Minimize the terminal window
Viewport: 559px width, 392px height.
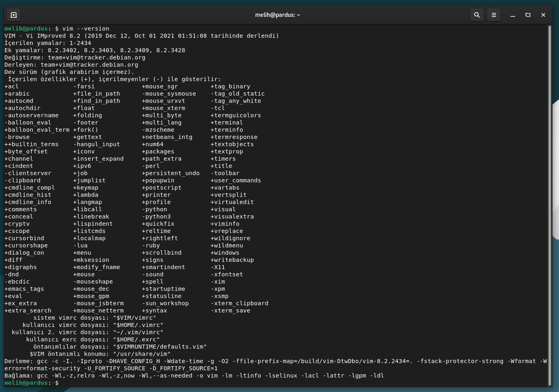[513, 15]
